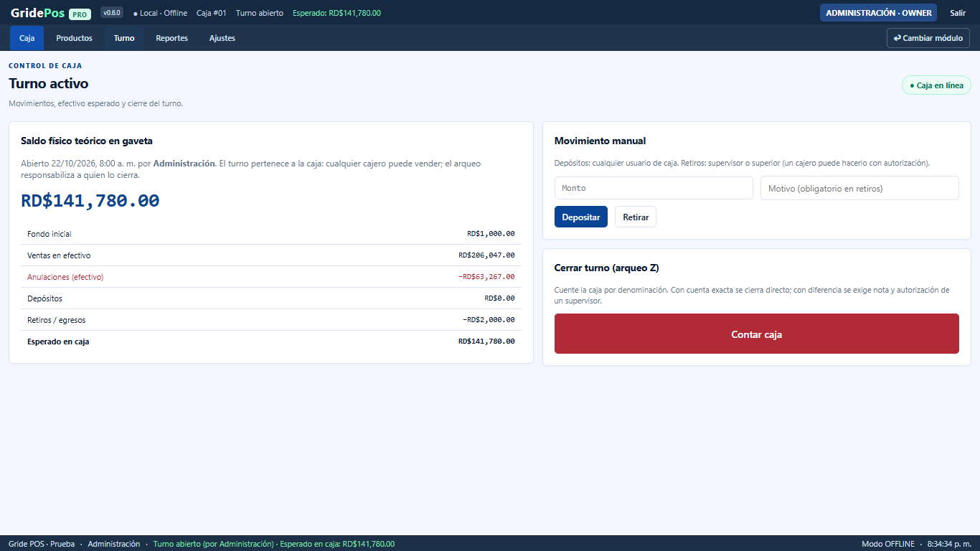The image size is (980, 551).
Task: Click the v0.6.0 version badge
Action: [x=112, y=13]
